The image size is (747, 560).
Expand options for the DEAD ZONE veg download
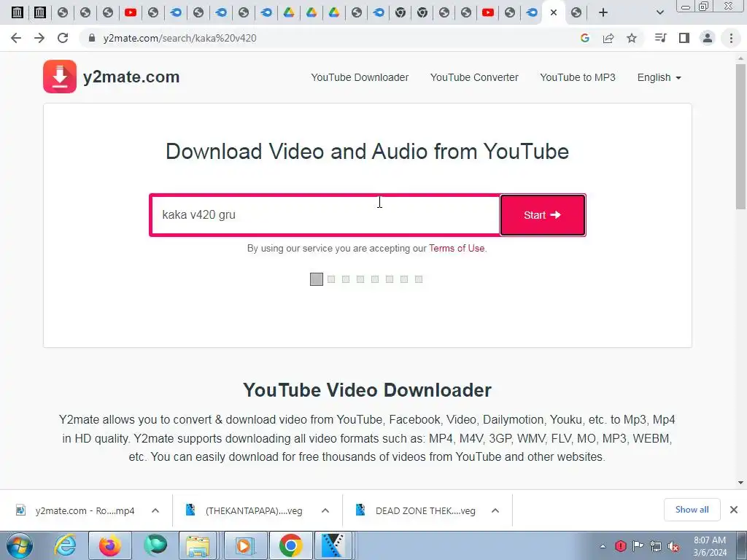tap(495, 510)
